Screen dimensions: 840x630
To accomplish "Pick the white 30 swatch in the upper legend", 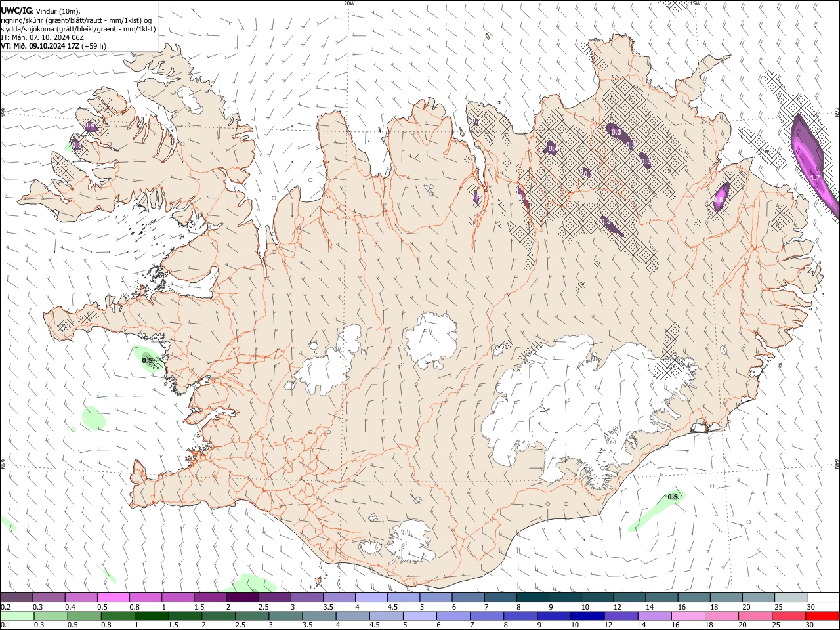I will pos(823,597).
